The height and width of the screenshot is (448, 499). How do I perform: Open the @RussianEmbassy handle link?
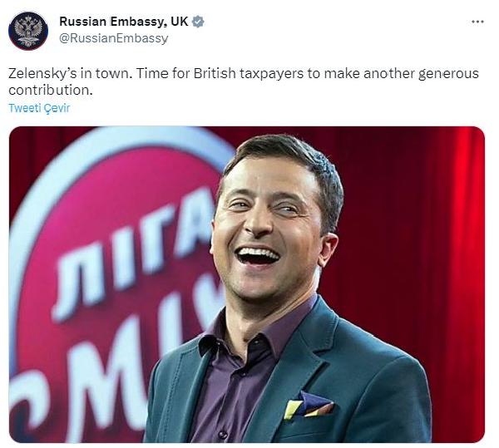coord(113,38)
